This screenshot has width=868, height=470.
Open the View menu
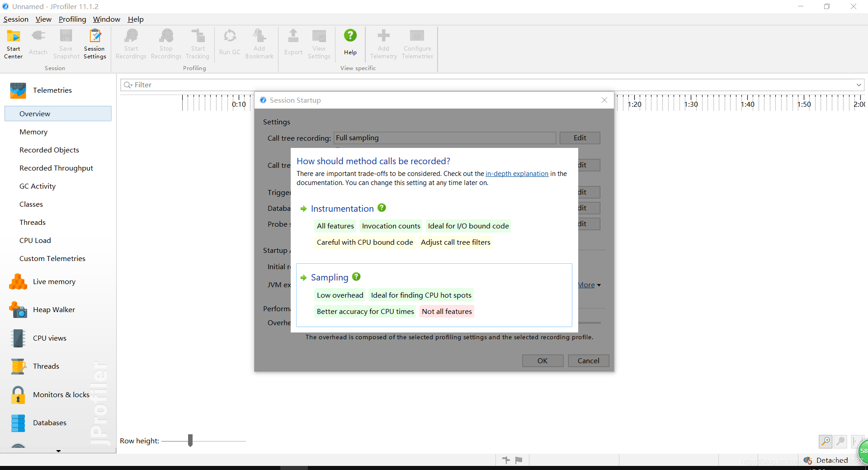pos(43,19)
